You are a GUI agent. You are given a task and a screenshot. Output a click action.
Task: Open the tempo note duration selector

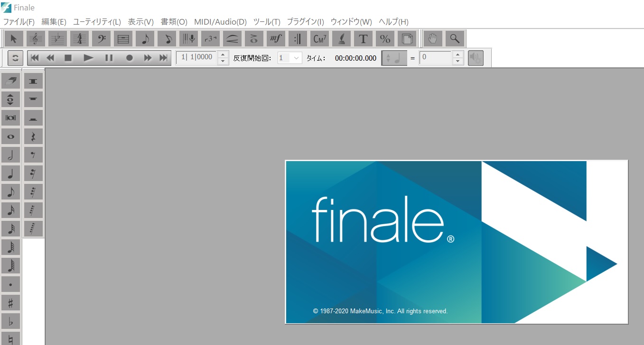394,58
